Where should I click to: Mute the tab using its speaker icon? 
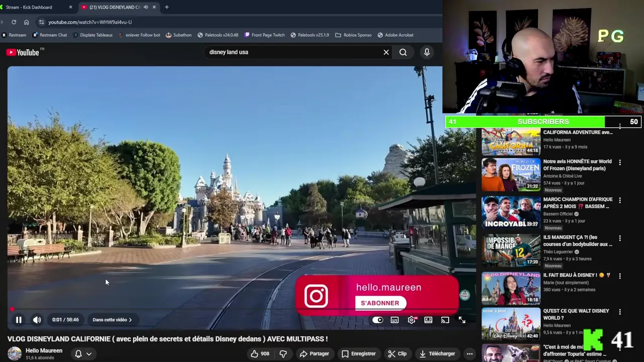[145, 7]
